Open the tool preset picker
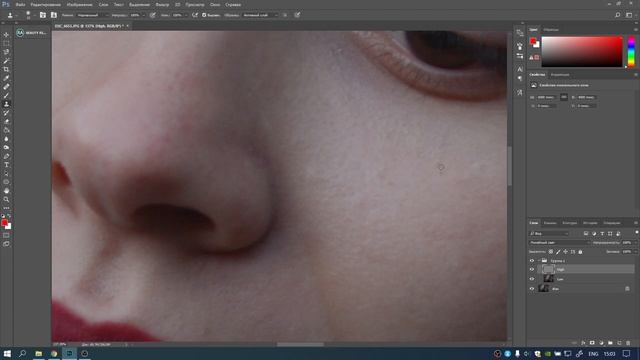This screenshot has height=360, width=640. [x=12, y=15]
